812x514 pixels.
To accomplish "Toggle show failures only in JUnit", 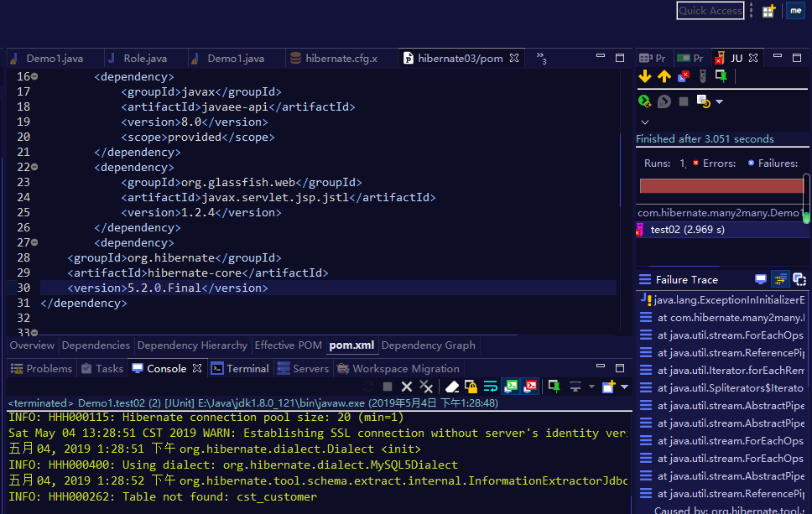I will (x=684, y=76).
